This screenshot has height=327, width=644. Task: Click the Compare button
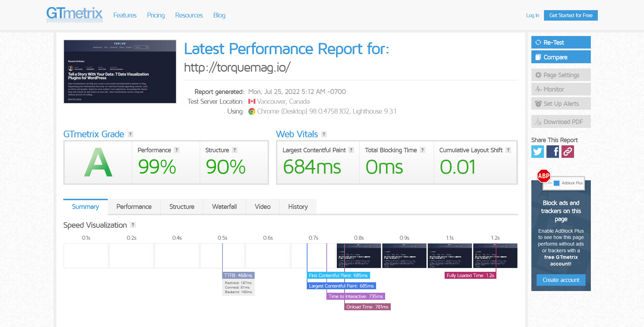pos(561,57)
